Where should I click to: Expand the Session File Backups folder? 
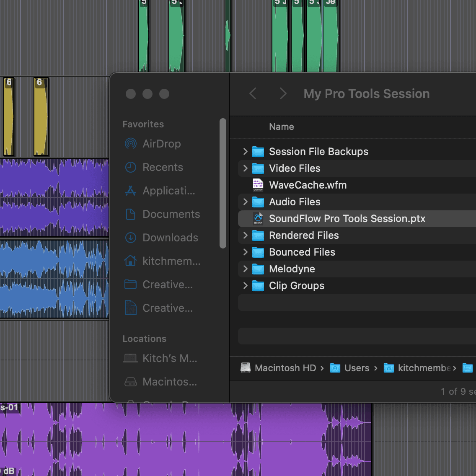245,152
